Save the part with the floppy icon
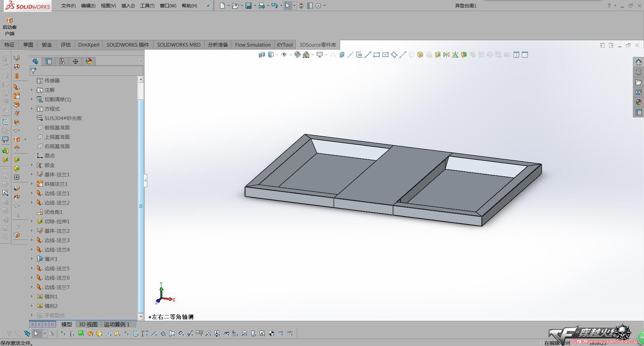Viewport: 644px width, 346px height. coord(249,6)
